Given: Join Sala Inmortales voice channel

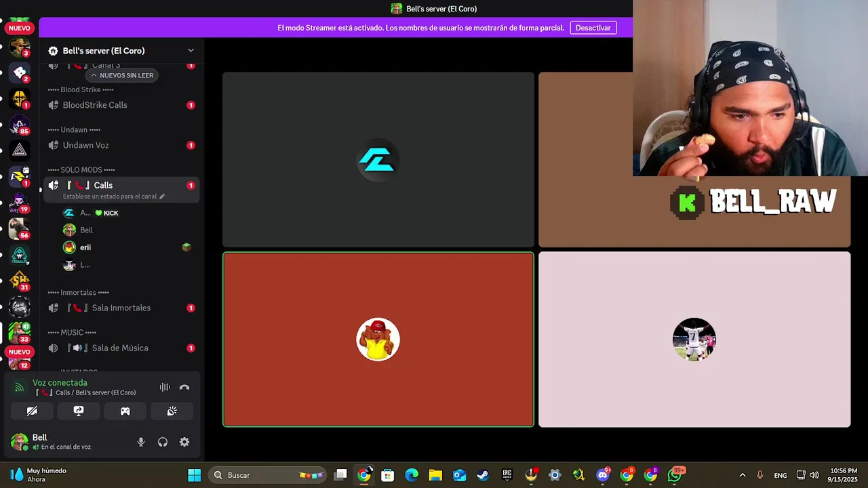Looking at the screenshot, I should (121, 308).
